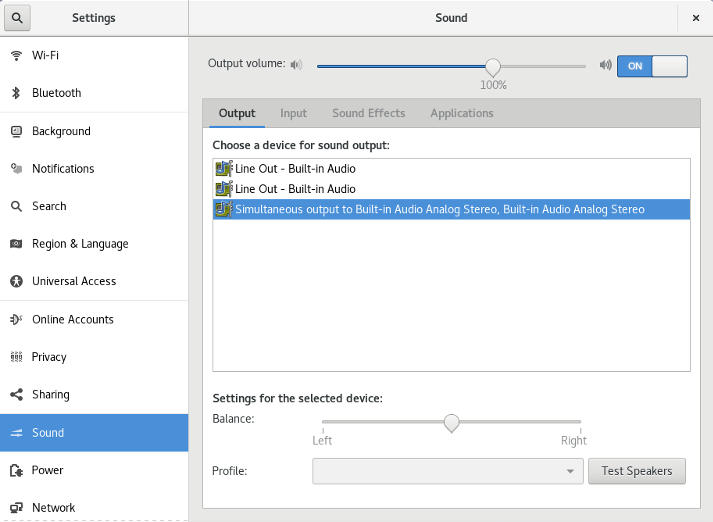Image resolution: width=713 pixels, height=522 pixels.
Task: Open the Applications tab
Action: pyautogui.click(x=461, y=113)
